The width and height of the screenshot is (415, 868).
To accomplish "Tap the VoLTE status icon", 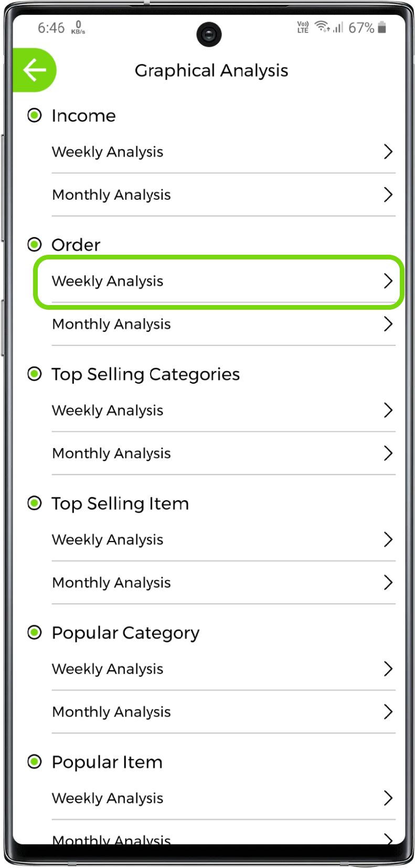I will [x=303, y=27].
